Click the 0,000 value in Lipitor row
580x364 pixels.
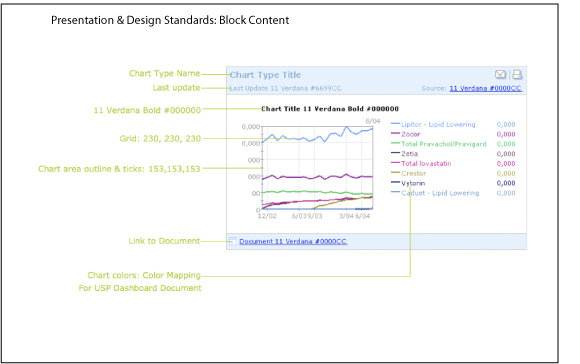pos(506,125)
